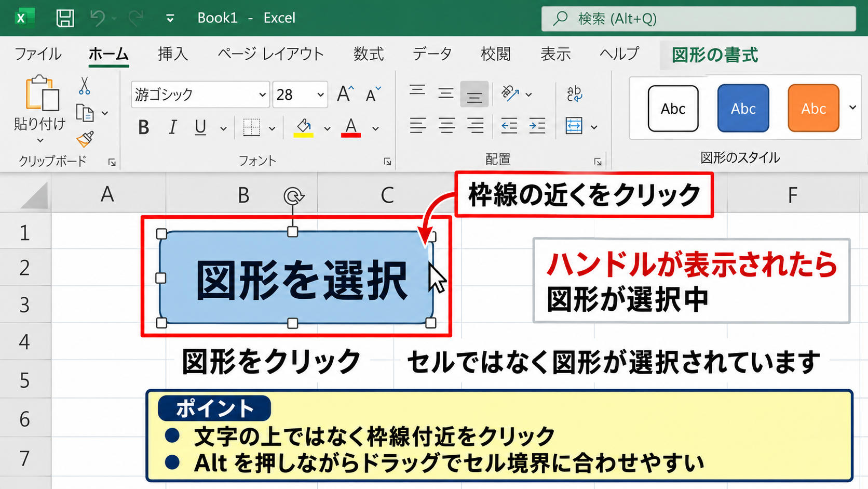This screenshot has height=489, width=868.
Task: Click the increase indent icon
Action: (537, 126)
